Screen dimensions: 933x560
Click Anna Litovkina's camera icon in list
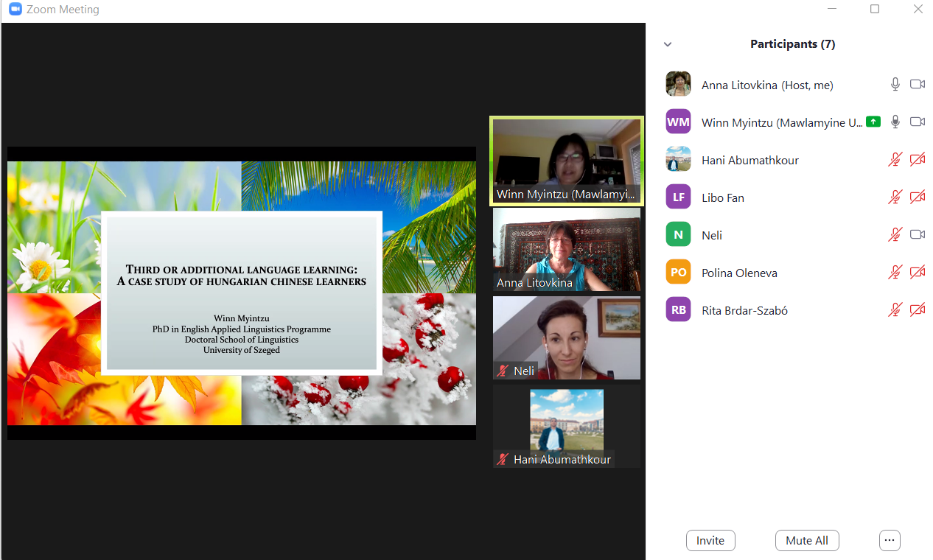point(918,85)
